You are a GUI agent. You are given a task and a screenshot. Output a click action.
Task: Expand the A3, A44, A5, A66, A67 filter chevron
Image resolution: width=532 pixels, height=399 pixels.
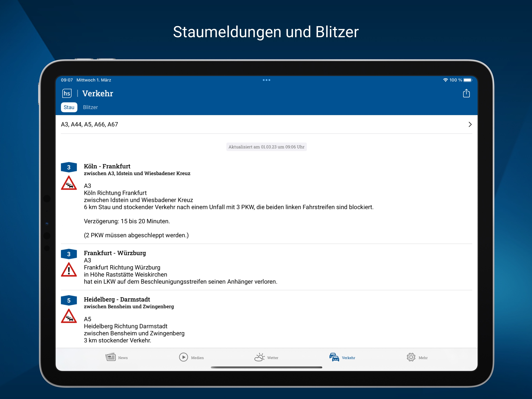470,124
